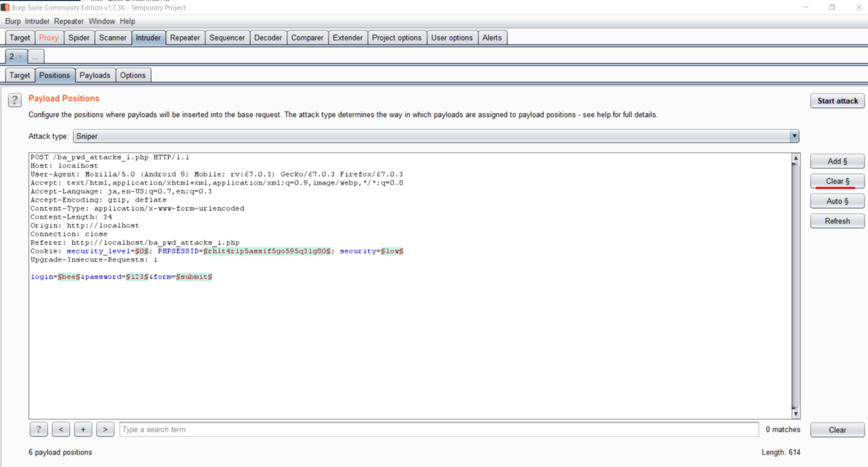Click the request editor vertical scrollbar track
Viewport: 868px width, 467px height.
(796, 286)
